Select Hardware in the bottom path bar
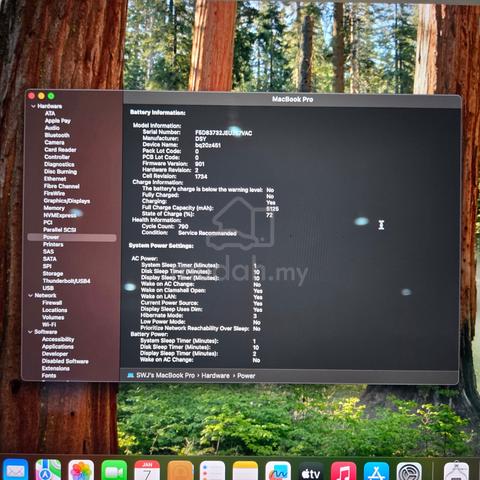The height and width of the screenshot is (480, 480). pos(216,376)
